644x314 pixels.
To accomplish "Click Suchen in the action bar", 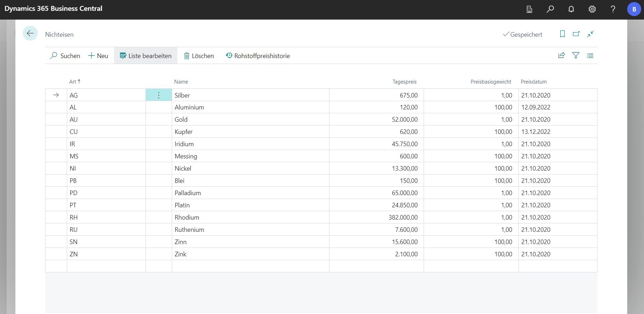I will click(x=65, y=56).
